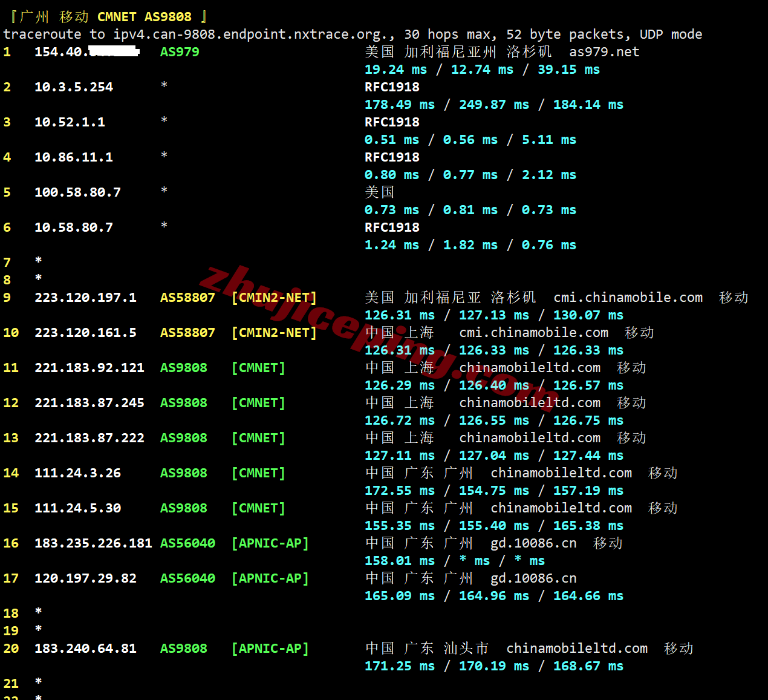768x700 pixels.
Task: Click AS56040 on the hop 16 row
Action: pyautogui.click(x=187, y=543)
